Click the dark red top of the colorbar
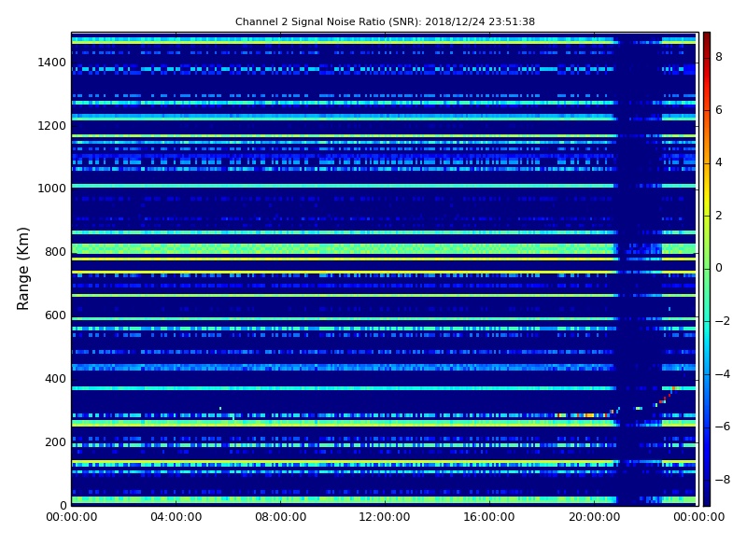Screen dimensions: 747x560 point(707,40)
